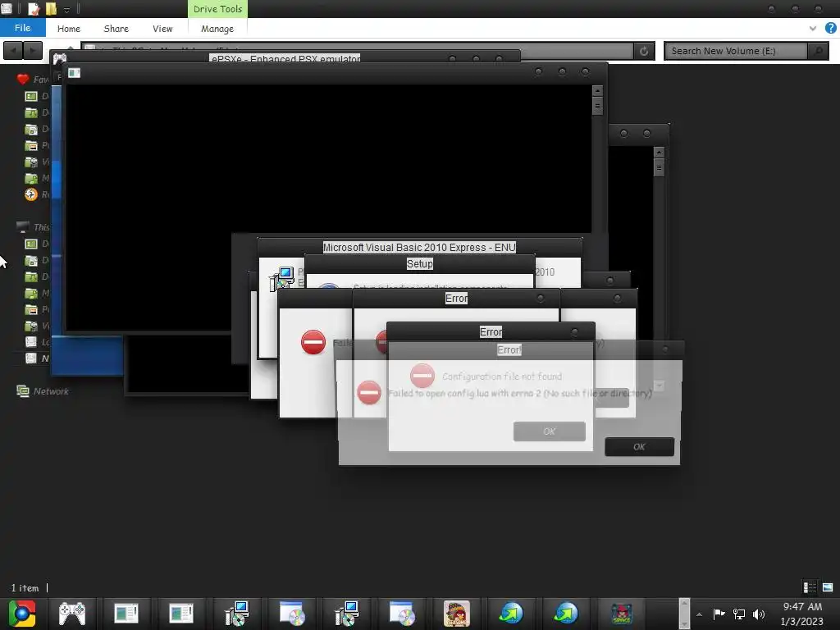
Task: Click Properties icon in Quick Access Toolbar
Action: tap(34, 8)
